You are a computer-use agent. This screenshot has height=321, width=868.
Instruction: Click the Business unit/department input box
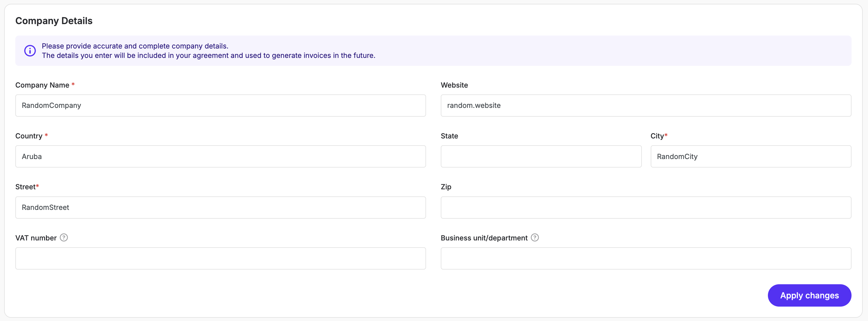646,258
